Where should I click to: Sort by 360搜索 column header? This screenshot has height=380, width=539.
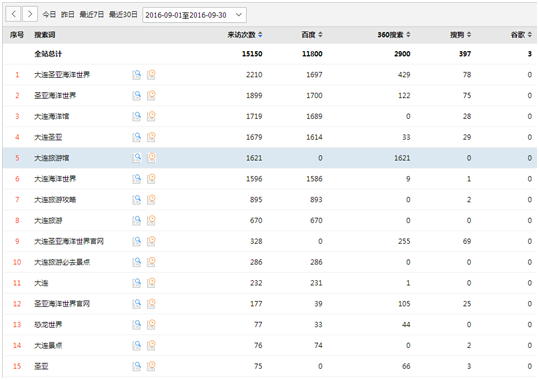pos(394,35)
